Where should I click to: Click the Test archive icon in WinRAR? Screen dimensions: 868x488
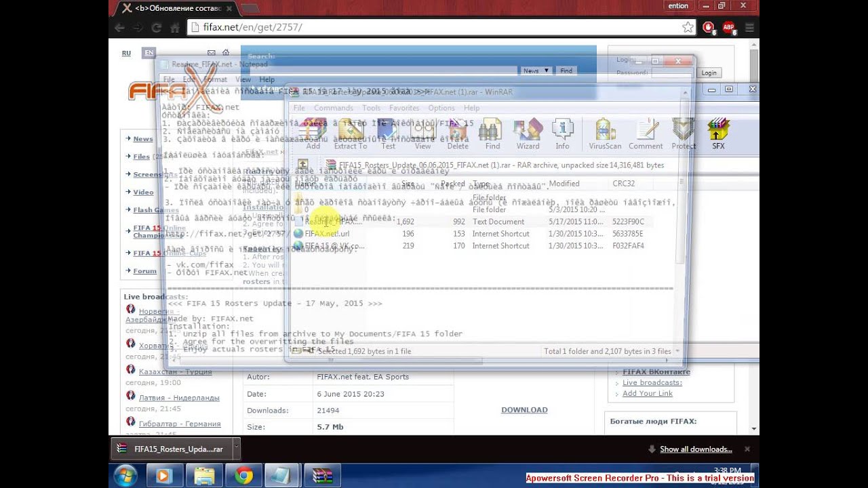point(388,133)
